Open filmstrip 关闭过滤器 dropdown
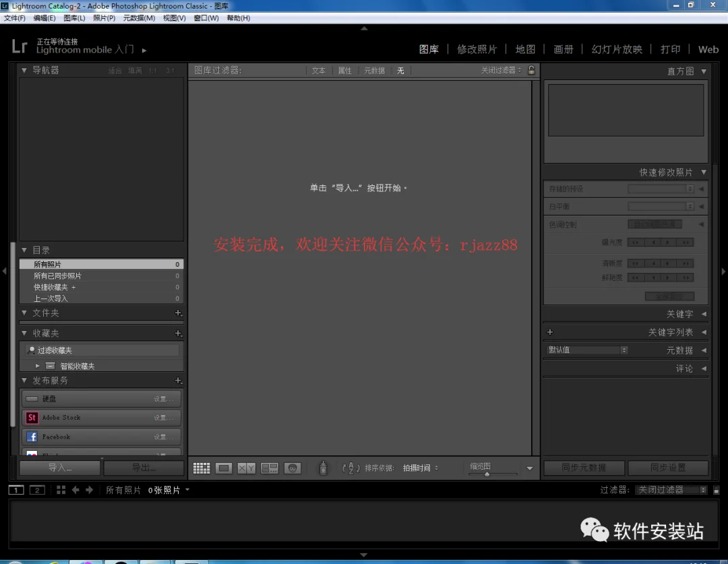 pyautogui.click(x=671, y=490)
